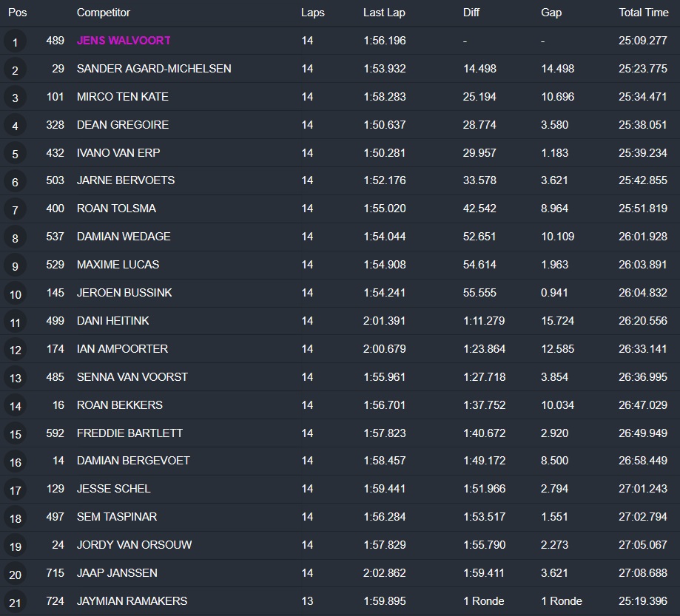Click the position 14 circle badge
The height and width of the screenshot is (616, 680).
[x=15, y=406]
